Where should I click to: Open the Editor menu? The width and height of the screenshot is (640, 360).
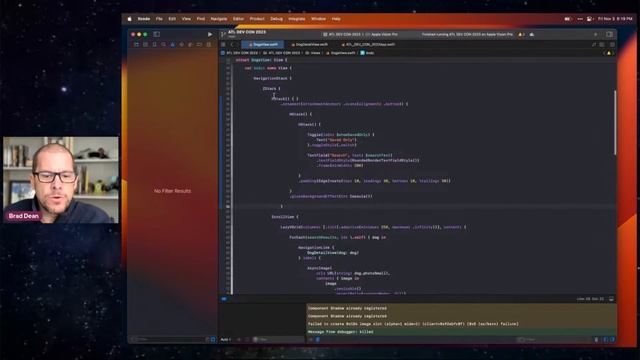click(x=238, y=19)
